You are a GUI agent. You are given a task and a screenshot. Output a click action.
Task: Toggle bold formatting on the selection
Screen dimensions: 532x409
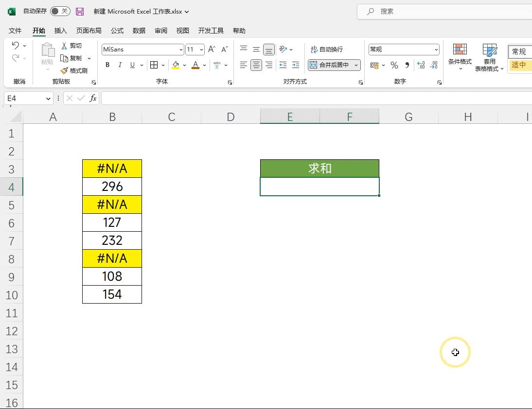click(107, 65)
